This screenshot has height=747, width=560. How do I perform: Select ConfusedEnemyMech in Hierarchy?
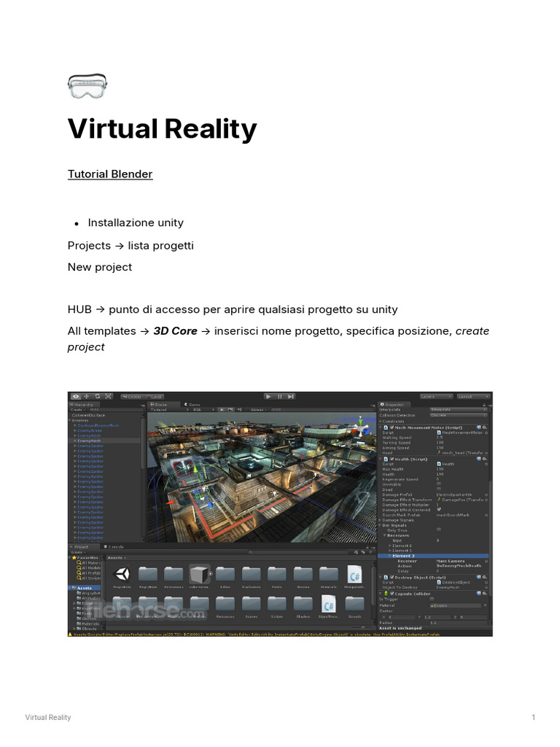pyautogui.click(x=98, y=425)
